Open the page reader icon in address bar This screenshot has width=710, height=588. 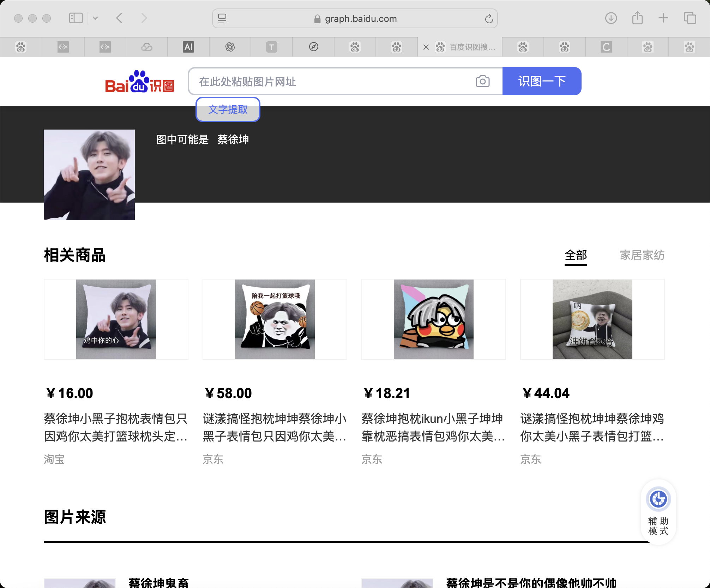pos(222,18)
